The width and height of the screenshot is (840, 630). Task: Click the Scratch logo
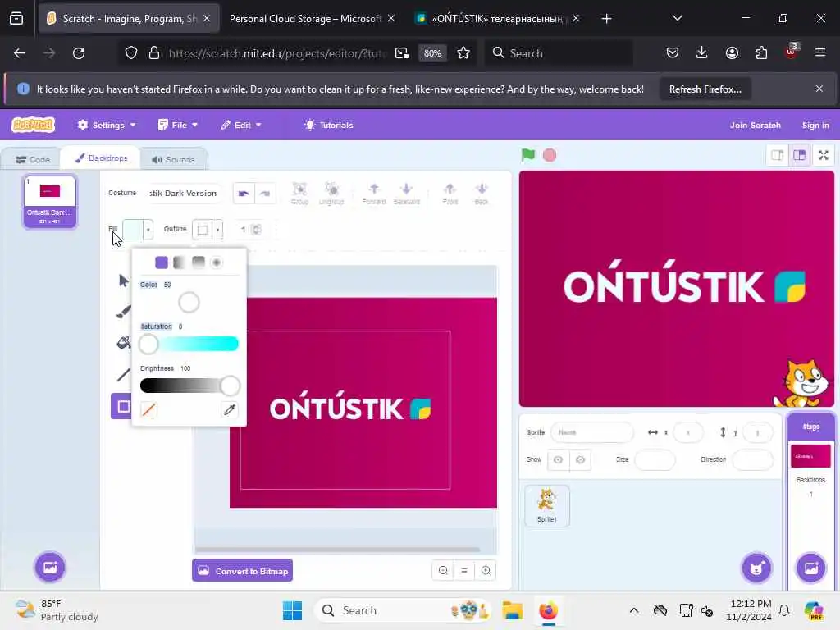[33, 125]
